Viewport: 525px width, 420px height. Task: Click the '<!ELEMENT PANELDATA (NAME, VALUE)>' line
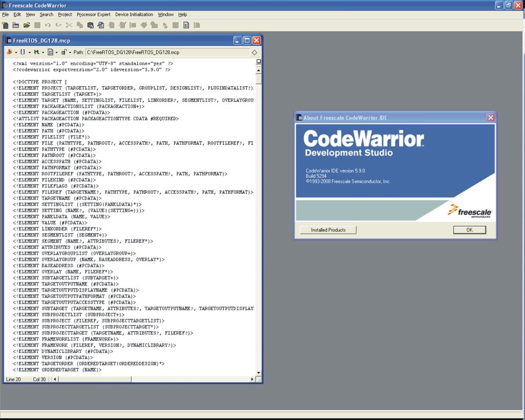(61, 217)
